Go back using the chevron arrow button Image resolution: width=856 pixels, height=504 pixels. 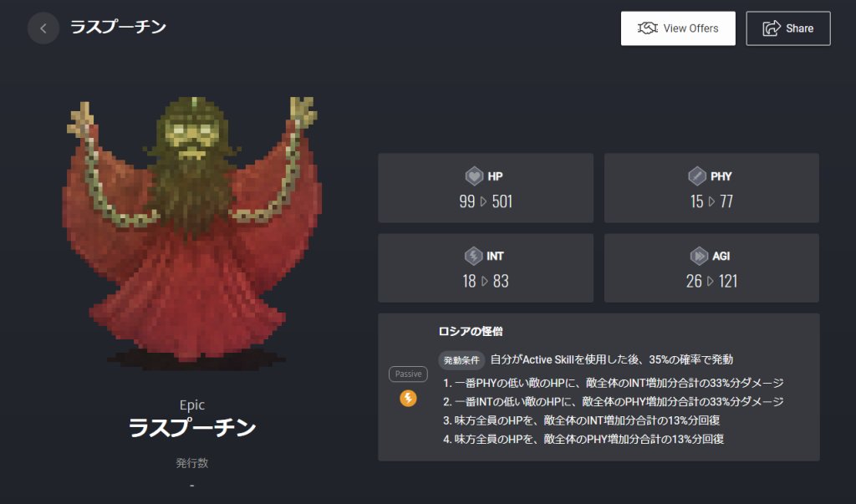coord(43,28)
